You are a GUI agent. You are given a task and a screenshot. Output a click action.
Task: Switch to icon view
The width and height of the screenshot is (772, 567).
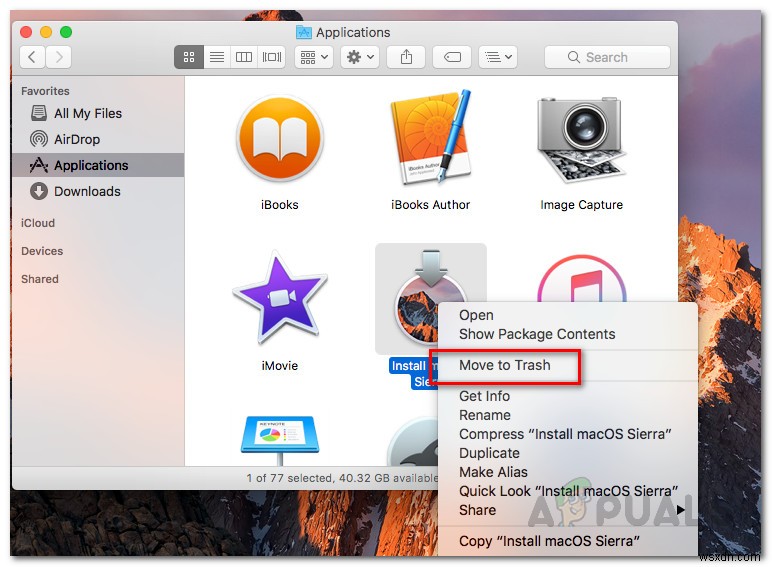click(189, 57)
